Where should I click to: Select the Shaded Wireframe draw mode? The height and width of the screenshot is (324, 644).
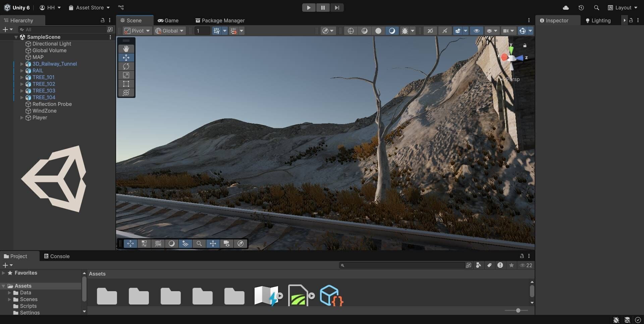click(x=365, y=31)
